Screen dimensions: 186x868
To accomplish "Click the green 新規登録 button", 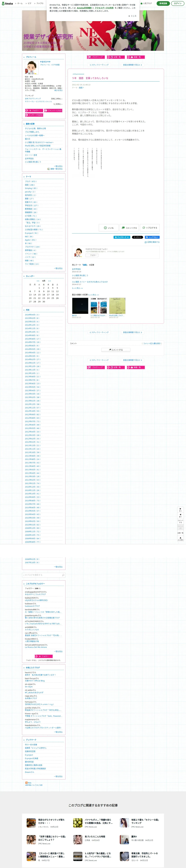I will [163, 3].
